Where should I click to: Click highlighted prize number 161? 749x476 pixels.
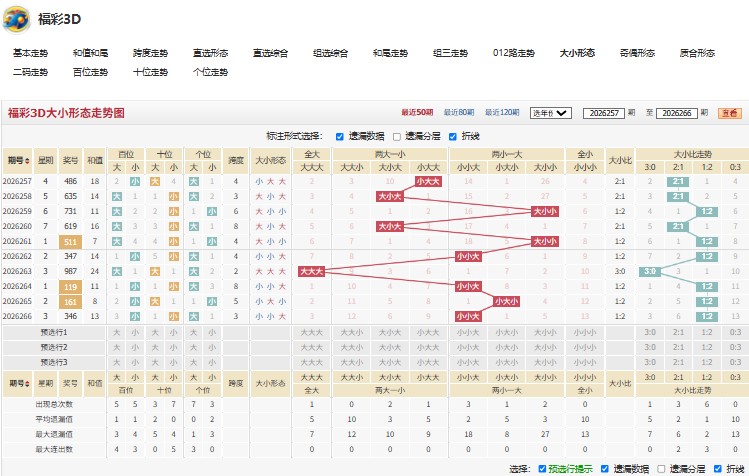coord(71,302)
